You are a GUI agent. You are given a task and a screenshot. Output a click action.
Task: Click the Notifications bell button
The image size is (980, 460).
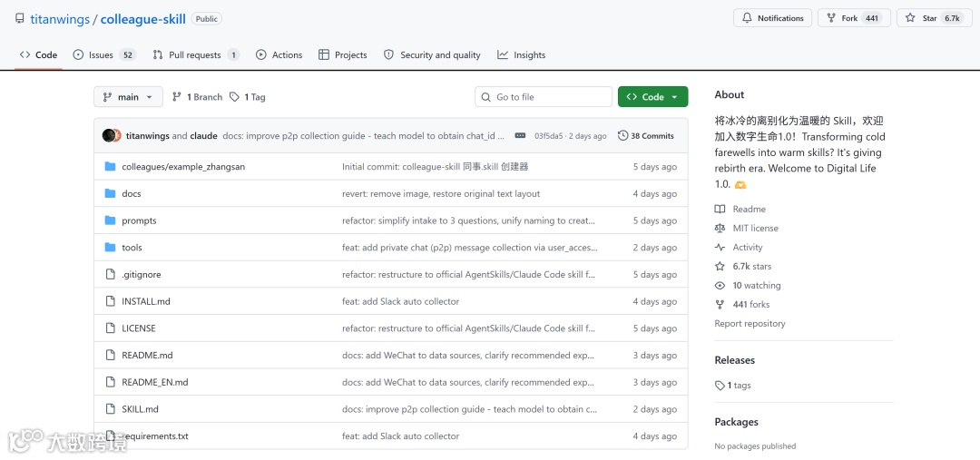coord(772,18)
